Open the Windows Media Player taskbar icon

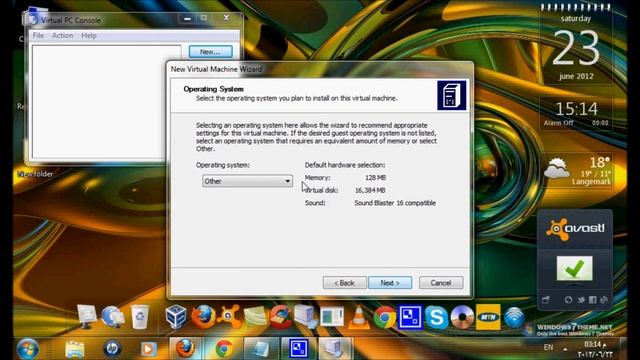[x=149, y=349]
